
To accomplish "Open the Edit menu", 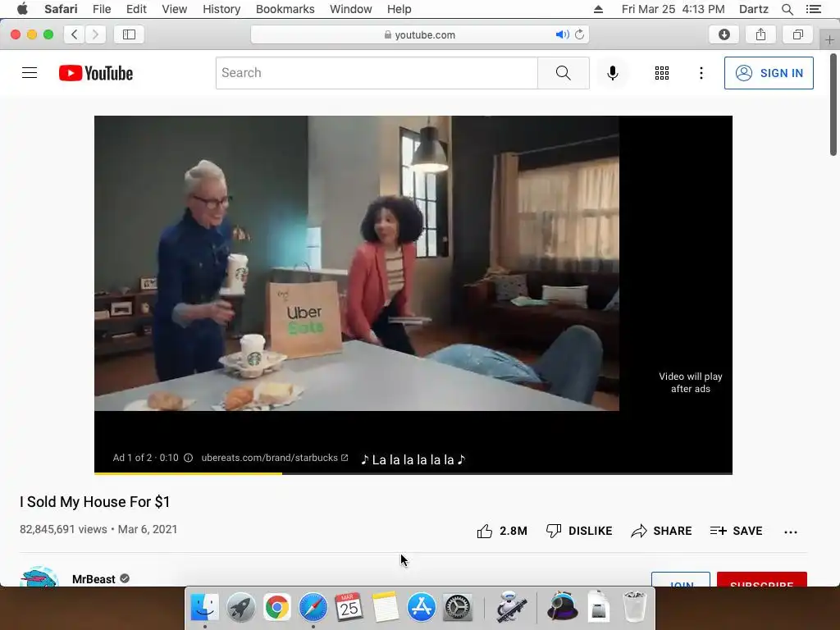I will click(x=136, y=9).
